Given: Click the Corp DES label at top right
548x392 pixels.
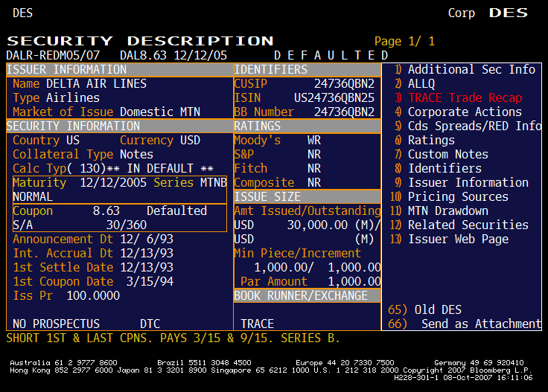Looking at the screenshot, I should 488,13.
